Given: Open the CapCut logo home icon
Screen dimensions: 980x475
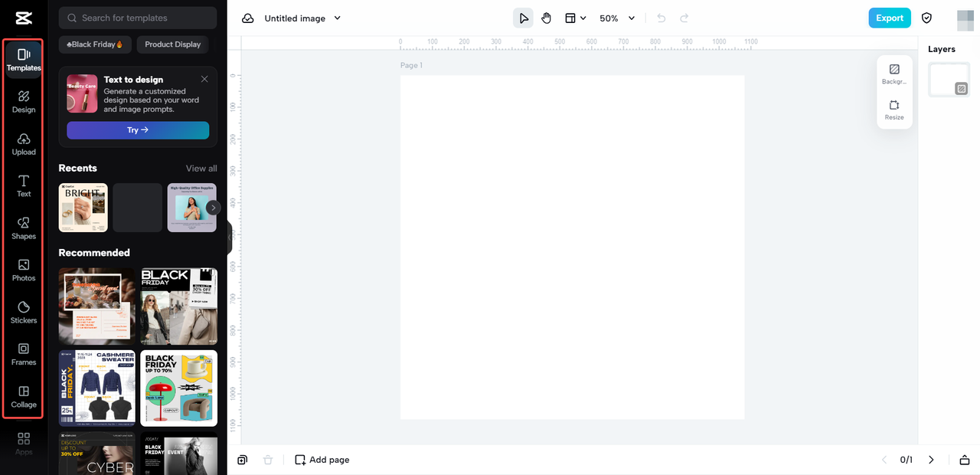Looking at the screenshot, I should 23,18.
